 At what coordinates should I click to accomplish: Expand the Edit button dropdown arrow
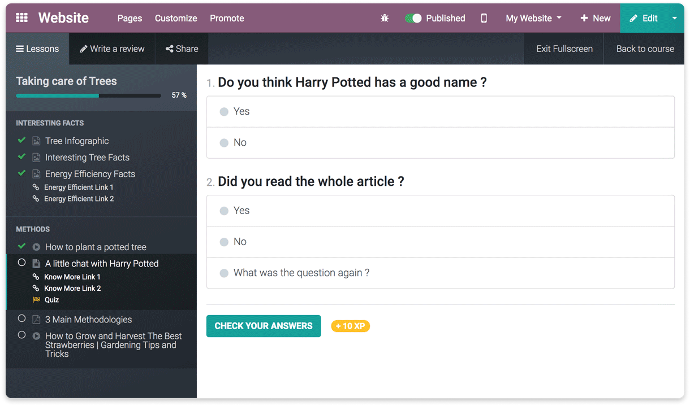click(x=675, y=18)
